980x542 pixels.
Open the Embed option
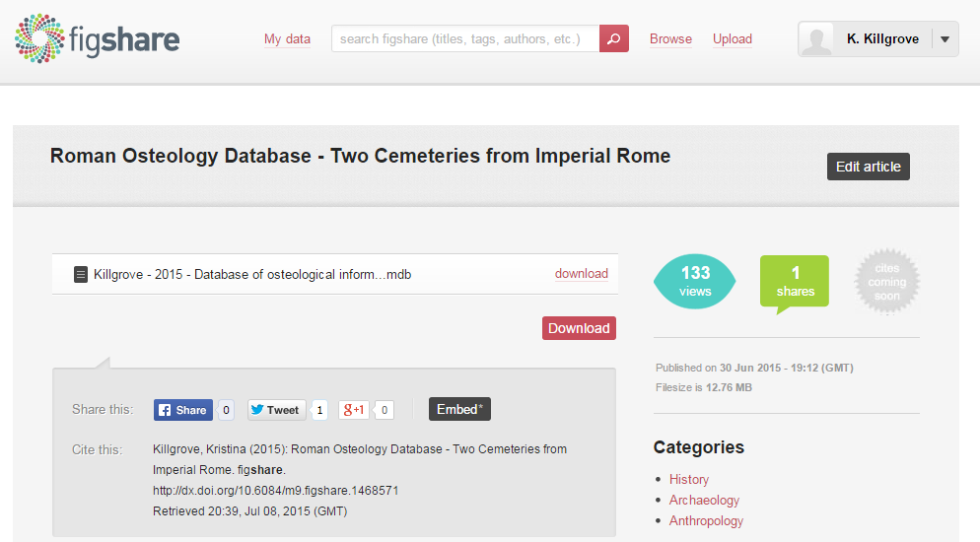click(x=459, y=410)
